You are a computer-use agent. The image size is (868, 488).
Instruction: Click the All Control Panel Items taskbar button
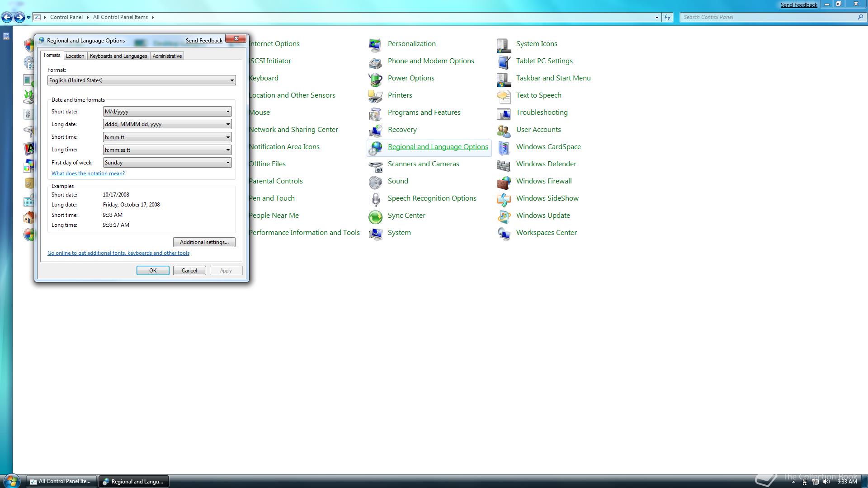(61, 481)
